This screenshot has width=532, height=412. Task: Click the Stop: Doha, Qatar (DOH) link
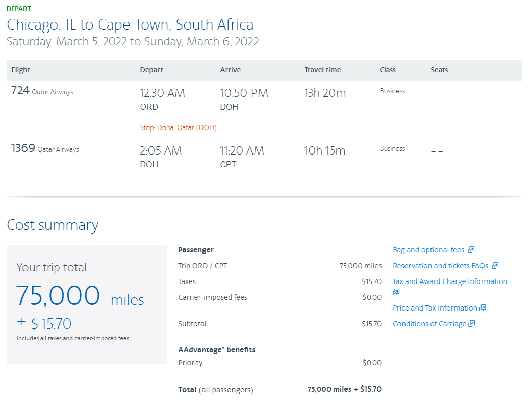tap(178, 127)
